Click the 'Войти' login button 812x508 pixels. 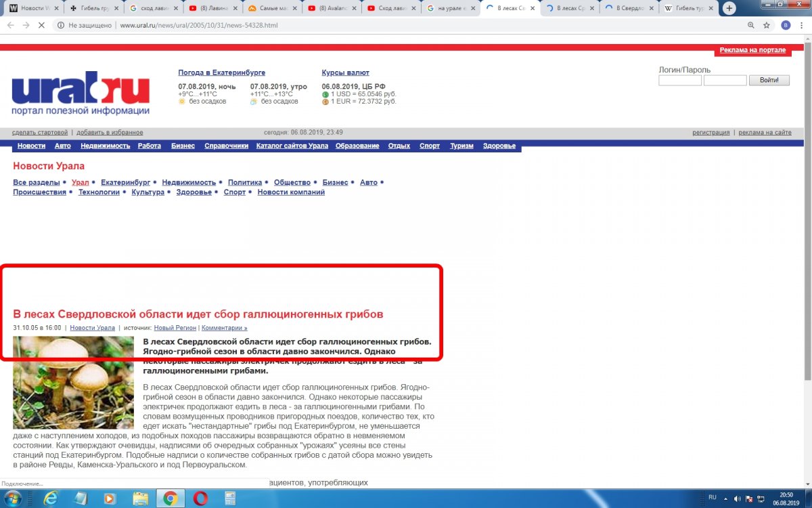tap(769, 80)
